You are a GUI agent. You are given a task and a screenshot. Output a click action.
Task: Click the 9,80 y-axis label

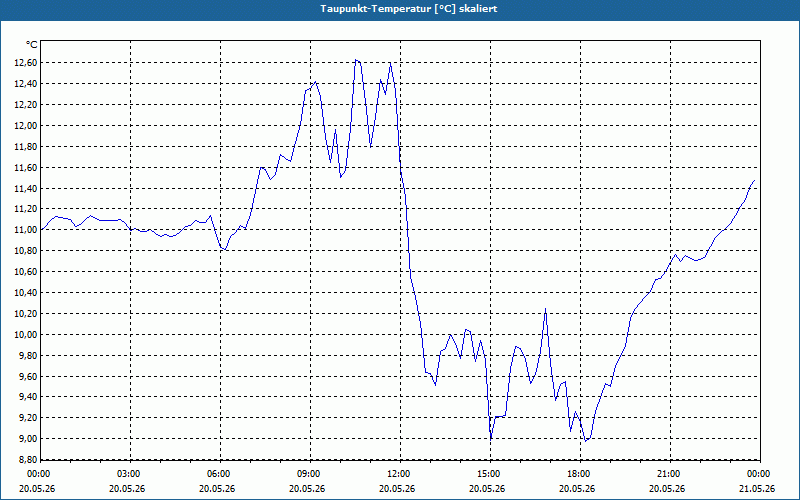(29, 356)
